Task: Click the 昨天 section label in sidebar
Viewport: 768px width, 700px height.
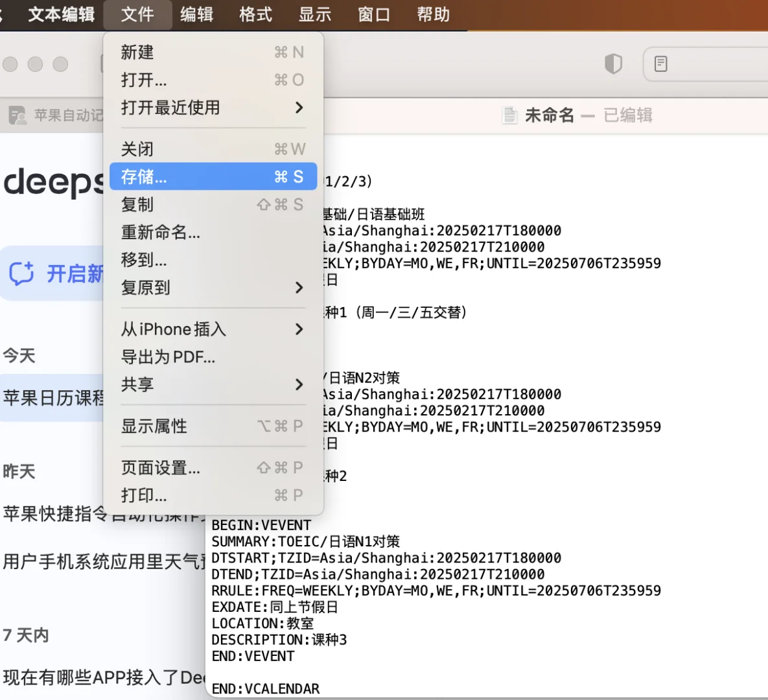Action: pos(19,471)
